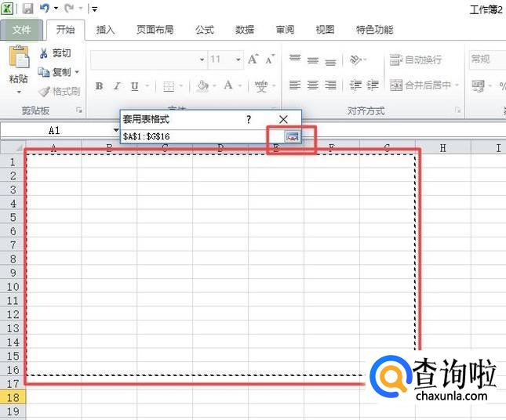This screenshot has height=420, width=506.
Task: Open the 审阅 (Review) tab
Action: point(285,30)
